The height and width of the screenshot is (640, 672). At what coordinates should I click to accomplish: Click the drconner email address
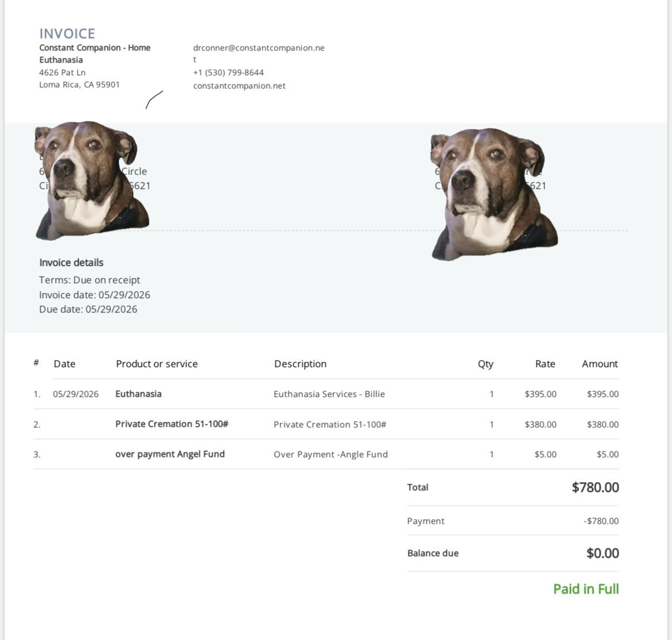pos(259,53)
